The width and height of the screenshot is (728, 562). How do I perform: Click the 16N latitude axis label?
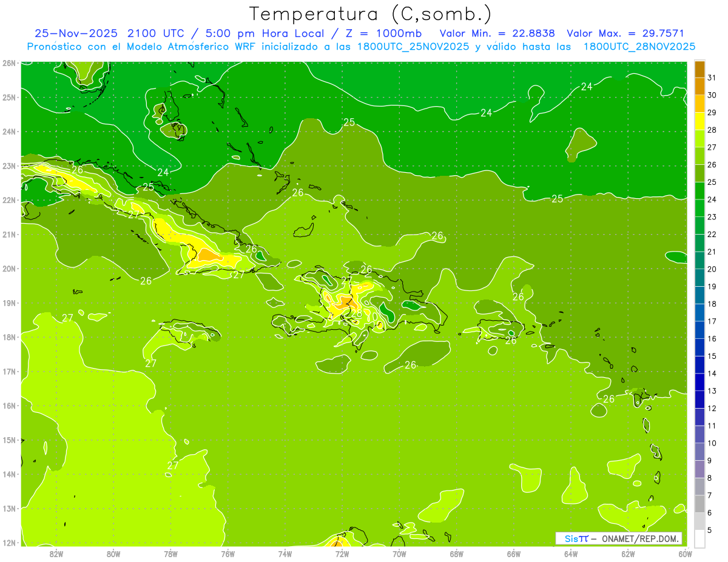coord(9,406)
